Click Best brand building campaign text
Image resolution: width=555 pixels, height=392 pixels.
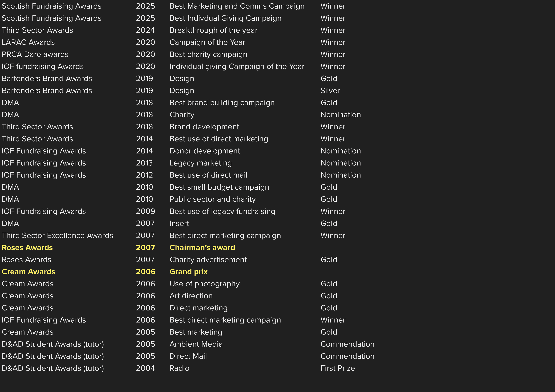pyautogui.click(x=222, y=103)
